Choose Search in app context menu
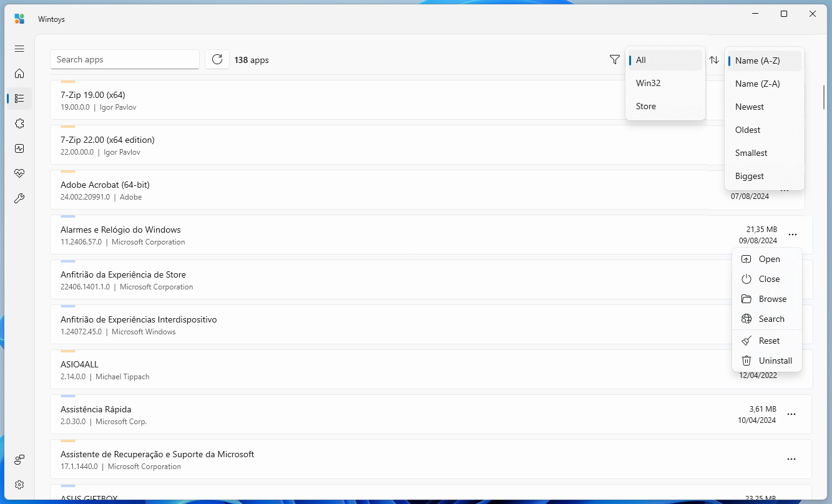832x504 pixels. coord(767,319)
